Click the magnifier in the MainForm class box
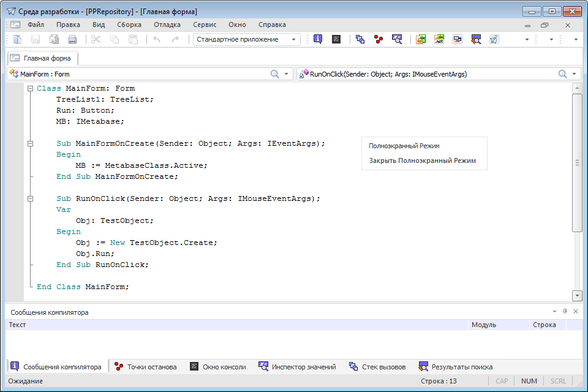Image resolution: width=588 pixels, height=392 pixels. point(275,74)
